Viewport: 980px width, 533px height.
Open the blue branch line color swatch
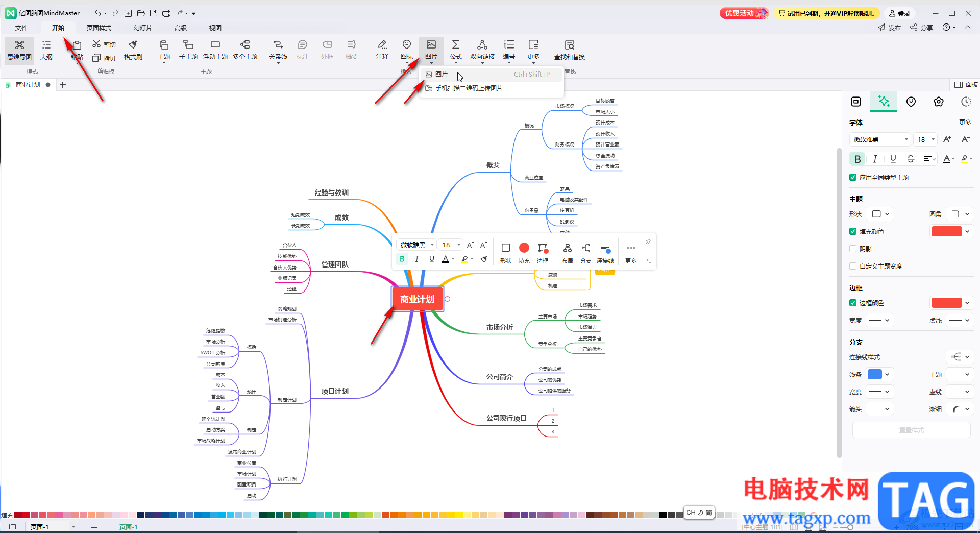[x=880, y=374]
